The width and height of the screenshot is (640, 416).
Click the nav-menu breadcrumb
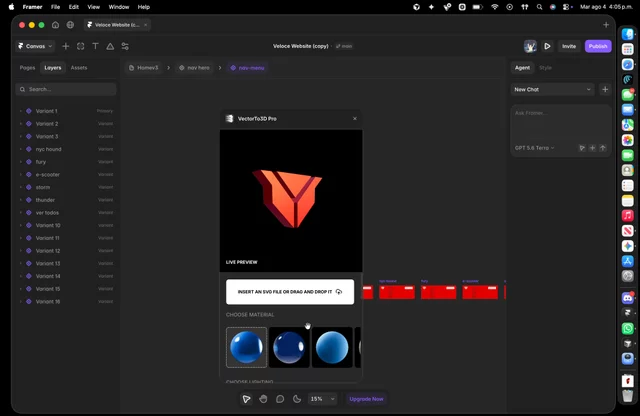248,68
